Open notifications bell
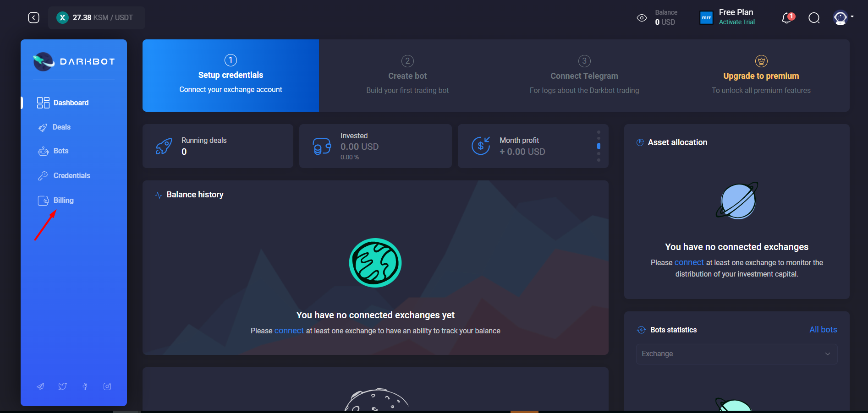Screen dimensions: 868x413 tap(786, 18)
